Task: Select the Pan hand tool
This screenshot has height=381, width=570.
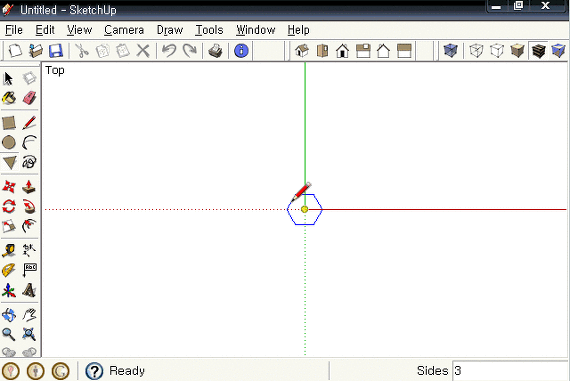Action: 29,315
